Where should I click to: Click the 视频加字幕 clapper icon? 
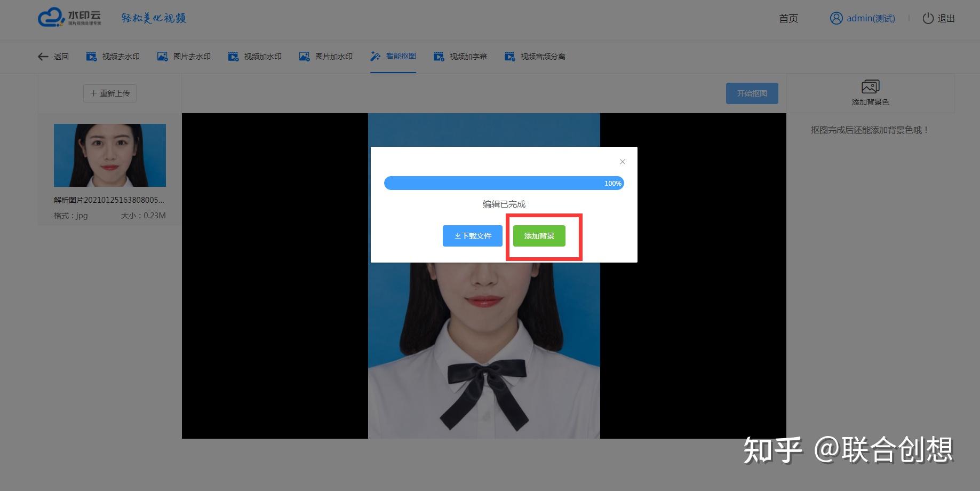click(439, 57)
